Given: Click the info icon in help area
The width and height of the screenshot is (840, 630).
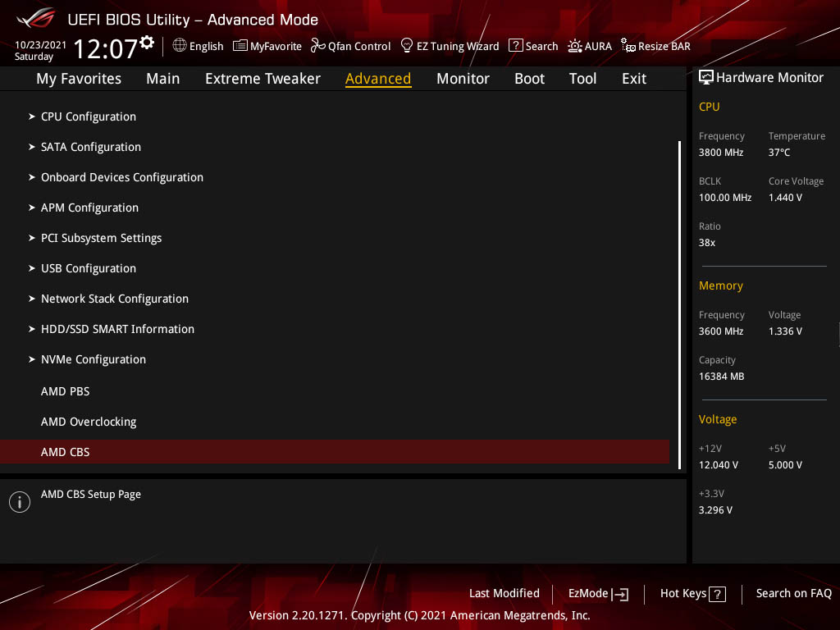Looking at the screenshot, I should pyautogui.click(x=20, y=502).
